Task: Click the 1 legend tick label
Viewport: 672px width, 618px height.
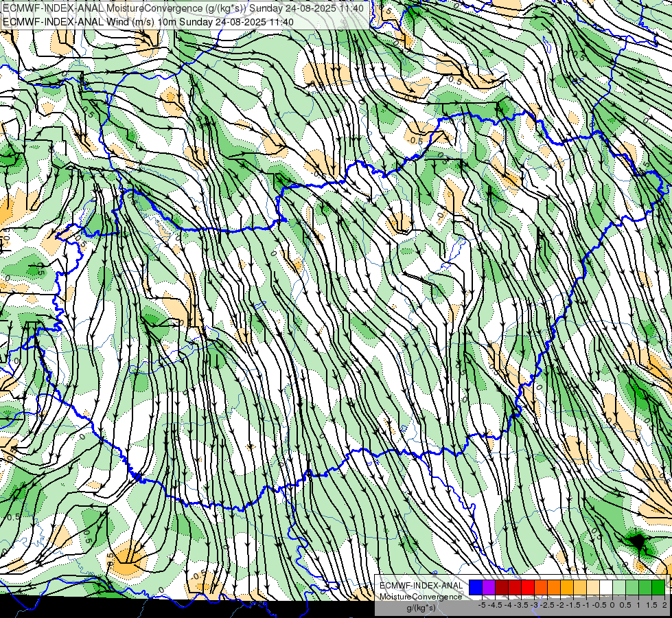Action: click(638, 605)
